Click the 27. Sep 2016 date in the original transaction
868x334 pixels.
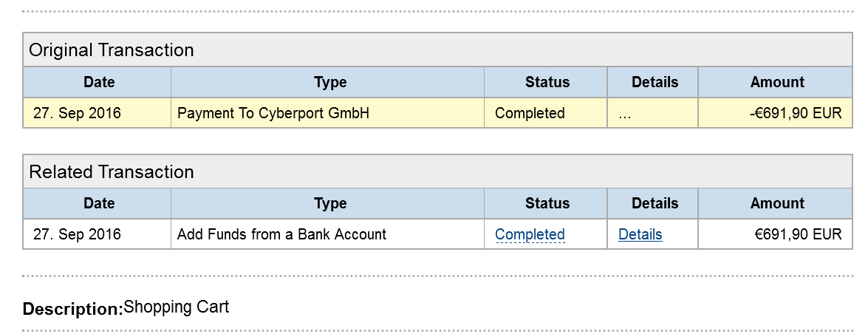pos(77,113)
